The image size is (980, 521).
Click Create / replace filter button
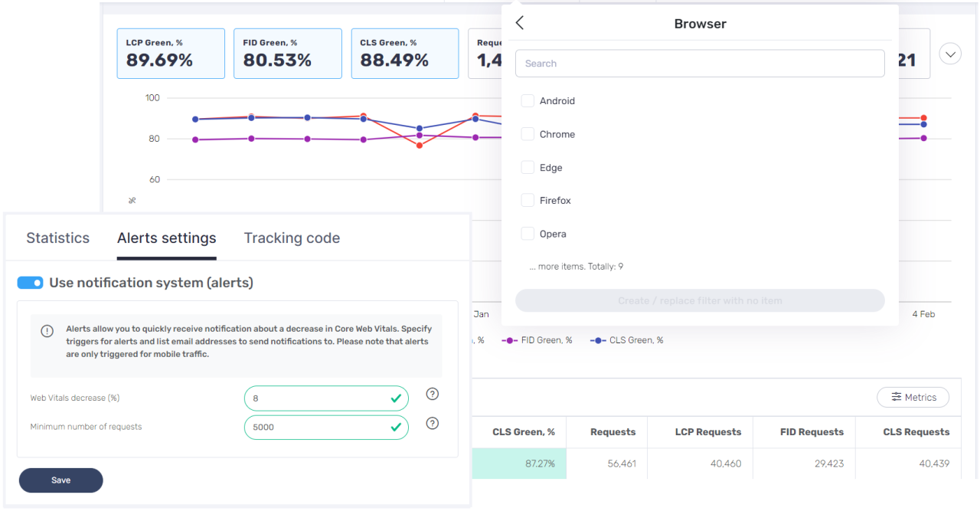[700, 300]
